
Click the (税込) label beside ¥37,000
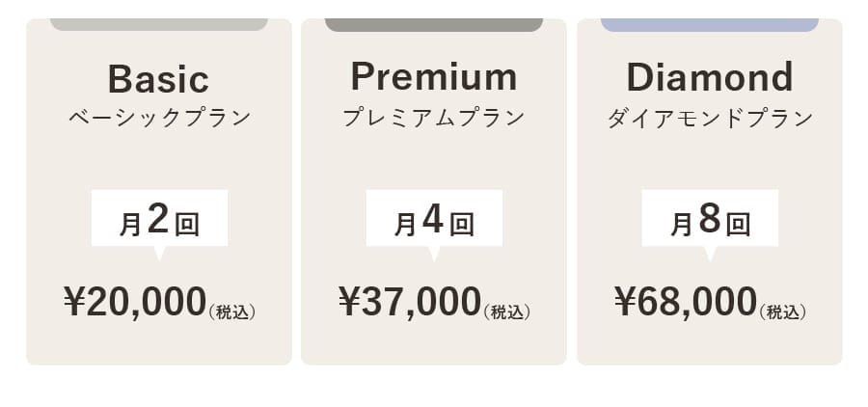[507, 312]
